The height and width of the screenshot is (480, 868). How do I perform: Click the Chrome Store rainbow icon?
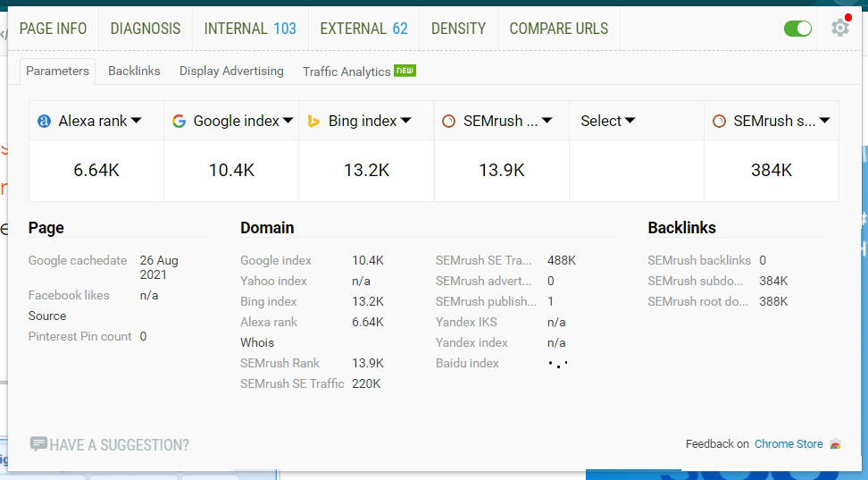(835, 444)
